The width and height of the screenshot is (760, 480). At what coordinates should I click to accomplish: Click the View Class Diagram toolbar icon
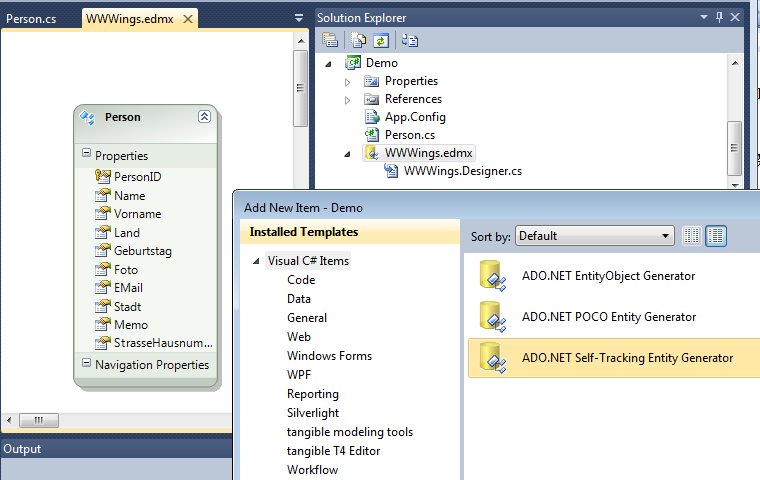[410, 41]
